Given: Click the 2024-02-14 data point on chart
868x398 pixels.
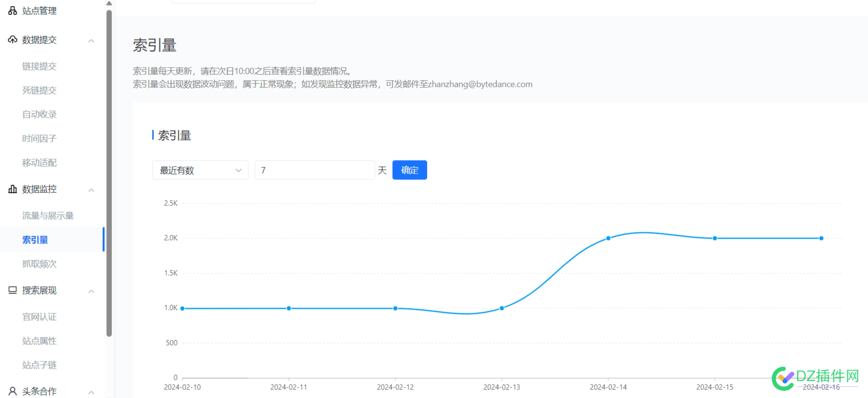Looking at the screenshot, I should 609,238.
